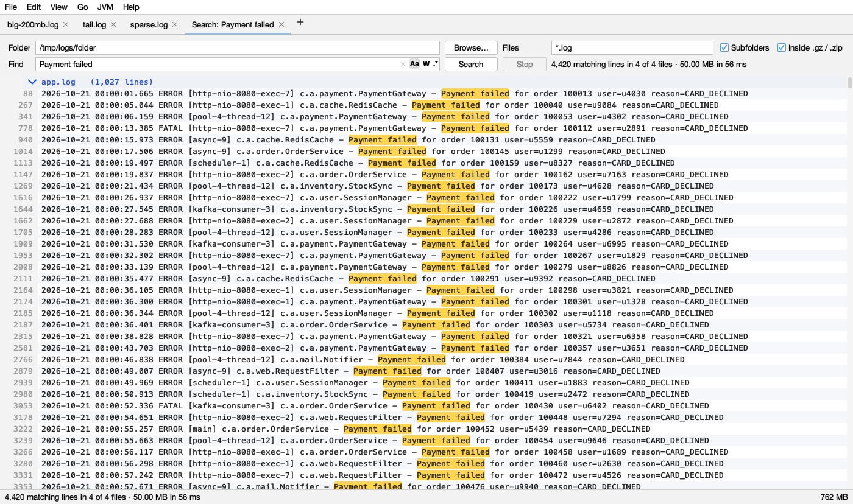Open the FATAL result at line 3053
853x504 pixels.
click(x=425, y=406)
